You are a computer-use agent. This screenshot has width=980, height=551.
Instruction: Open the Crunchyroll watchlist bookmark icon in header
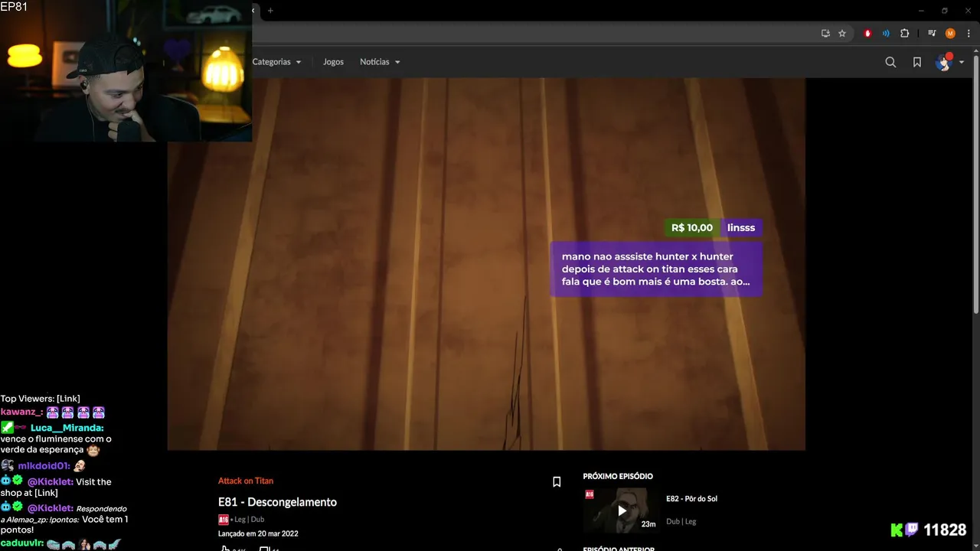(x=916, y=62)
